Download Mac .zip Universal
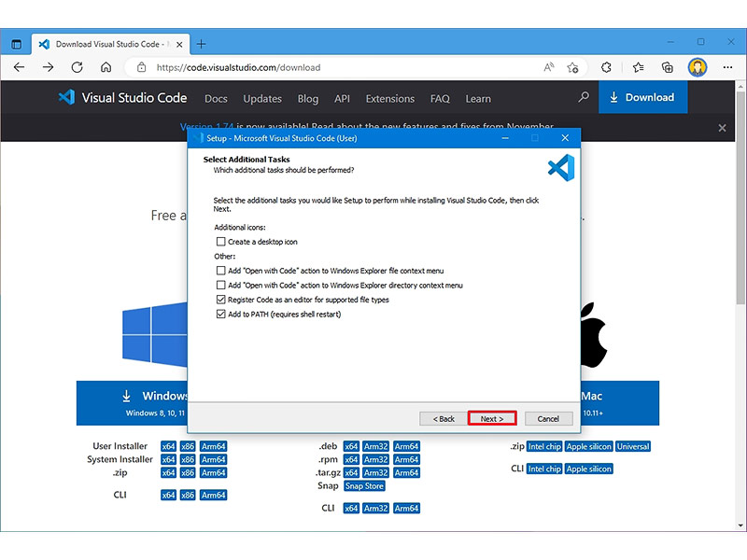The image size is (747, 560). pos(633,446)
